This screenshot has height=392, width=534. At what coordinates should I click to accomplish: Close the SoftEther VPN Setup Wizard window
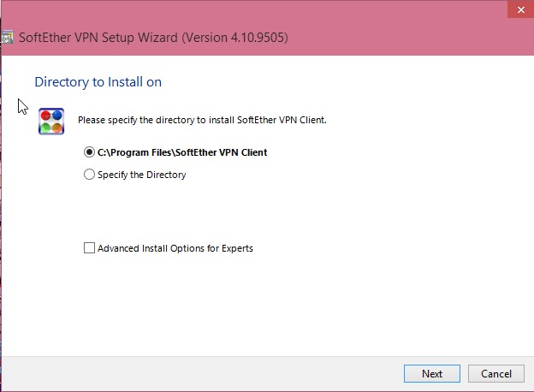(520, 9)
